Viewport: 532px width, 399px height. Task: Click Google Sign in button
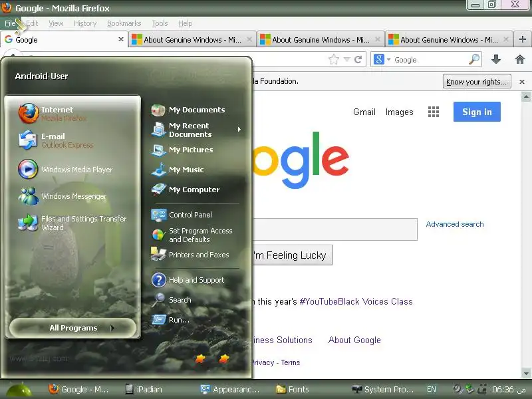477,112
